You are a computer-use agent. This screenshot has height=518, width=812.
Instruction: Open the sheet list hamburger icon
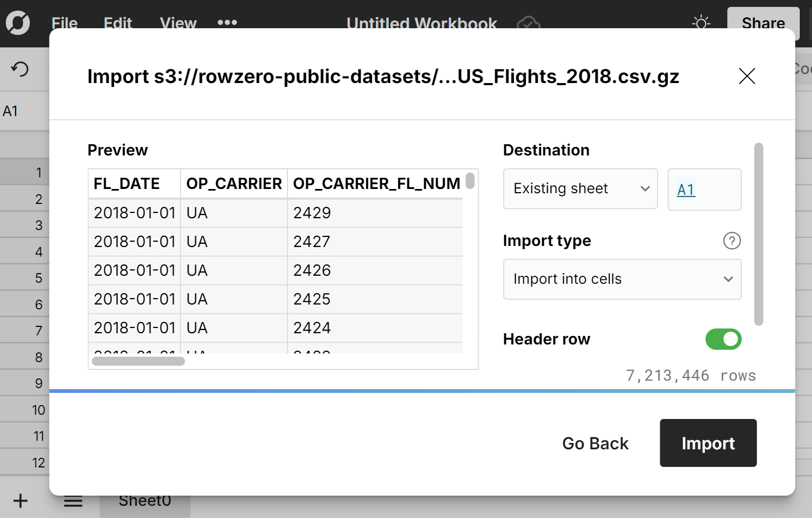click(x=73, y=500)
